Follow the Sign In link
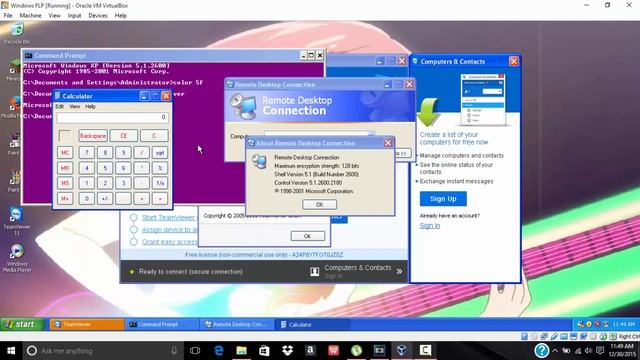640x360 pixels. (430, 226)
